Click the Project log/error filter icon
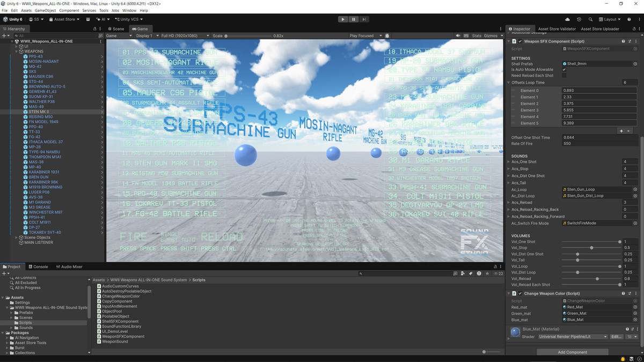The image size is (644, 362). (479, 274)
